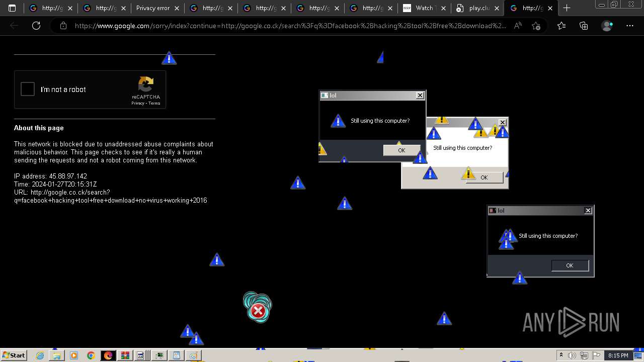View site information lock icon
This screenshot has width=644, height=362.
[63, 26]
